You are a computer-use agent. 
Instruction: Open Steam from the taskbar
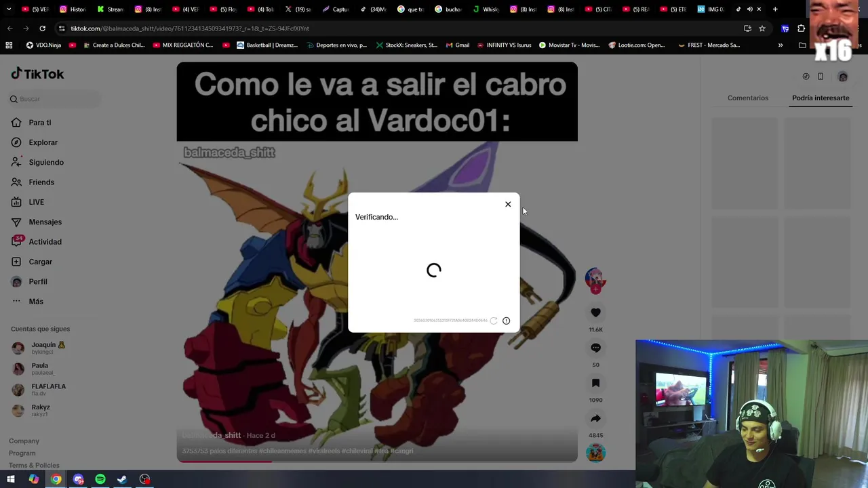point(122,479)
